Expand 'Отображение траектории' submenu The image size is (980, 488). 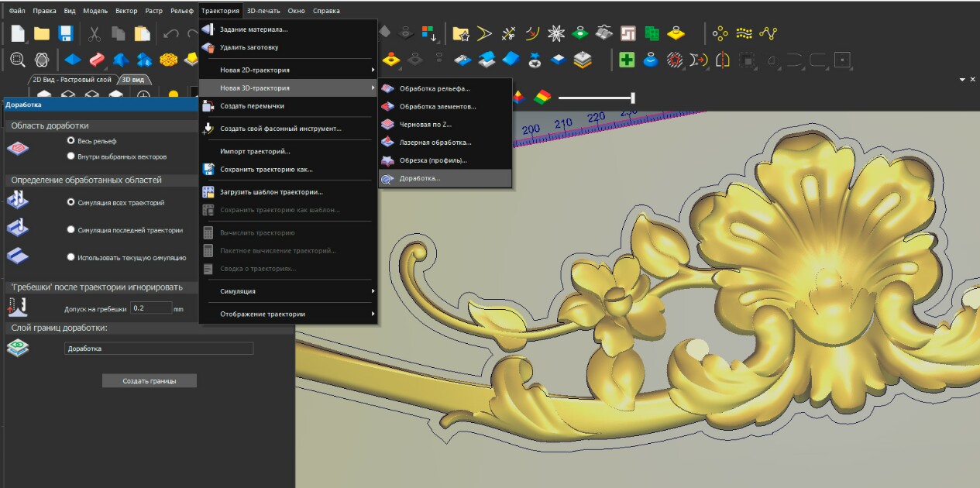click(x=288, y=314)
